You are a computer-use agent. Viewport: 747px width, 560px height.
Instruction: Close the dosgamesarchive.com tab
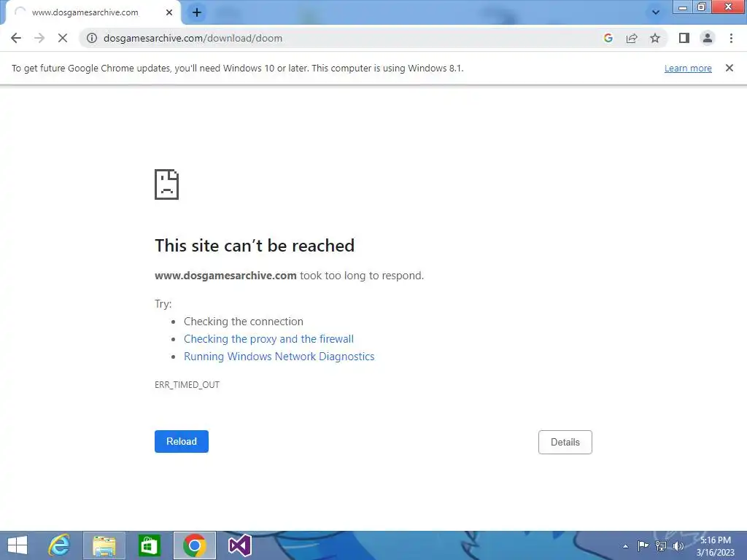pyautogui.click(x=169, y=12)
